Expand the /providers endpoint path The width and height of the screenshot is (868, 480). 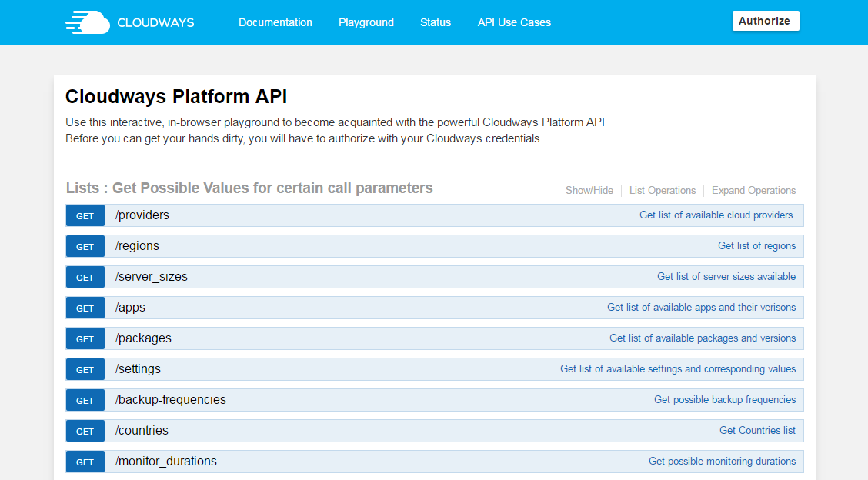142,215
